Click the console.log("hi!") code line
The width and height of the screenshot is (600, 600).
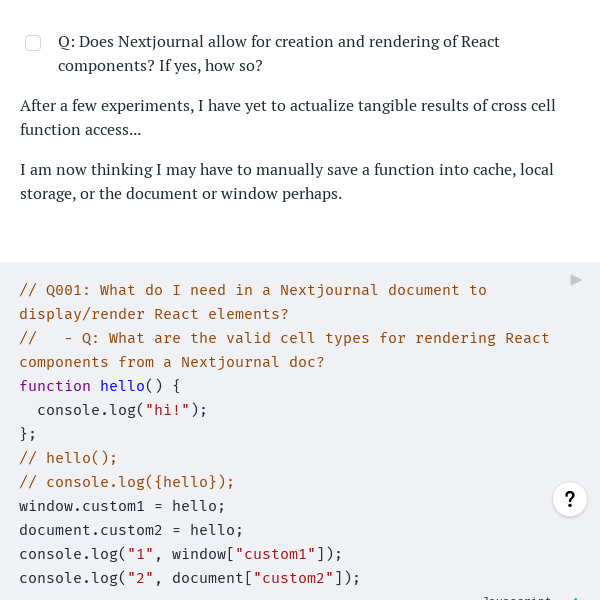[x=121, y=410]
